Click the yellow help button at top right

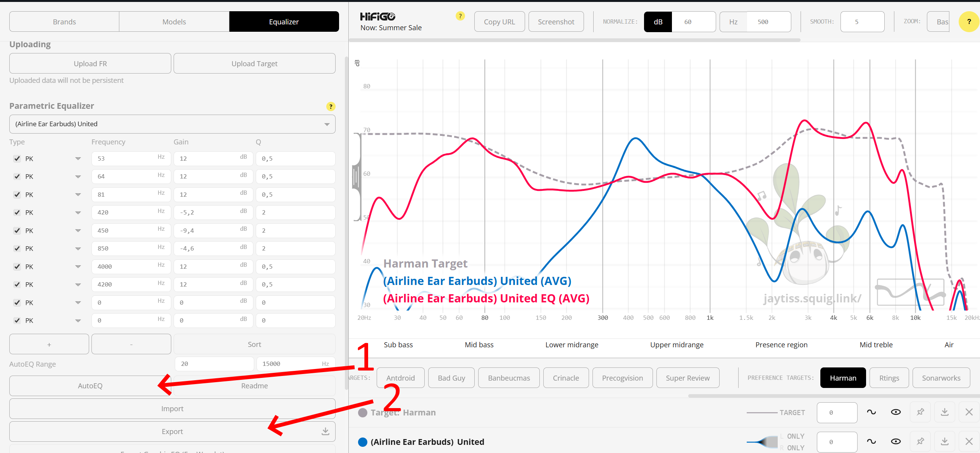coord(969,22)
